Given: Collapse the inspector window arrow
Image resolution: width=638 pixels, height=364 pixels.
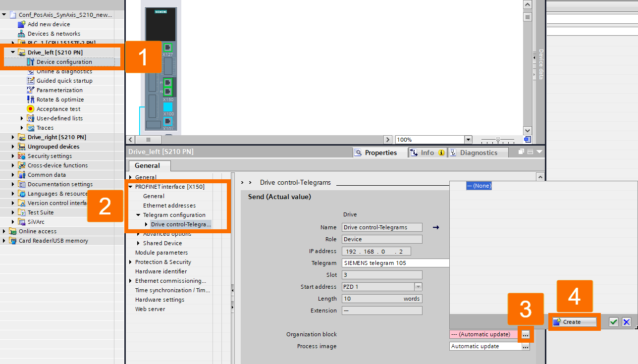Looking at the screenshot, I should coord(539,152).
